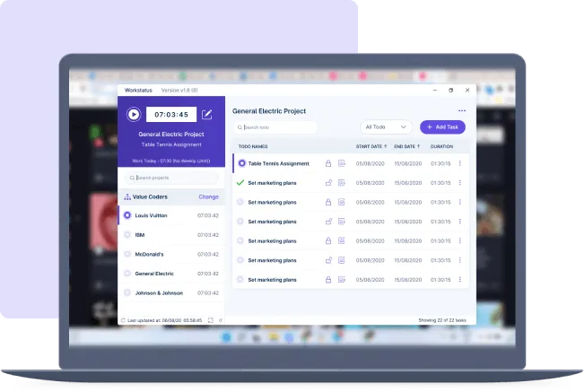Open the All Todo filter dropdown
The height and width of the screenshot is (392, 585).
[x=386, y=127]
